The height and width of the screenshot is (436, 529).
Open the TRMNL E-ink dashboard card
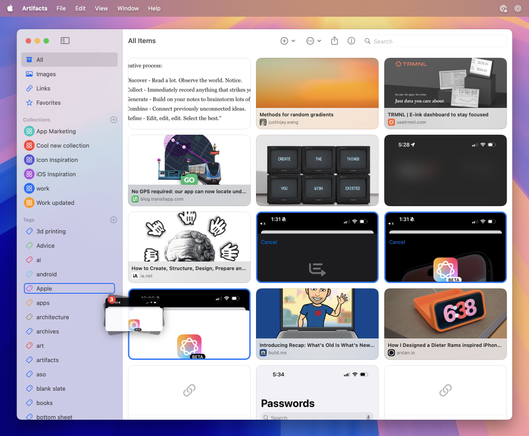(x=445, y=93)
